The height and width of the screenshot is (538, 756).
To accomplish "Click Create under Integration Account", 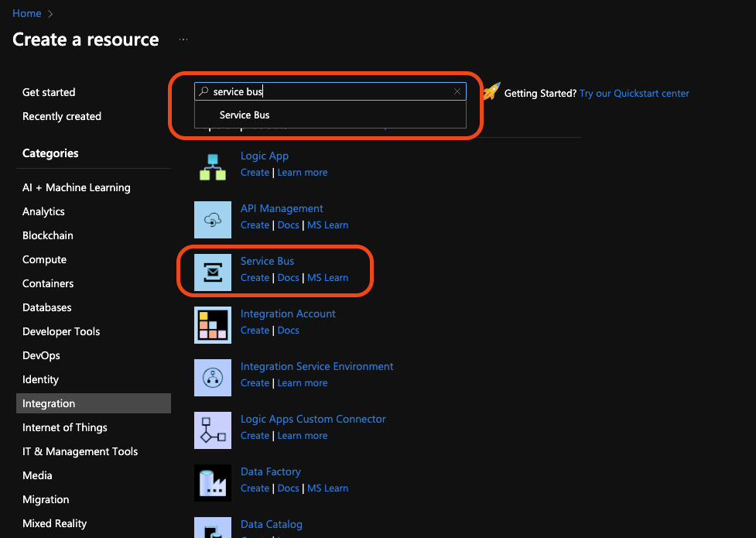I will 255,330.
